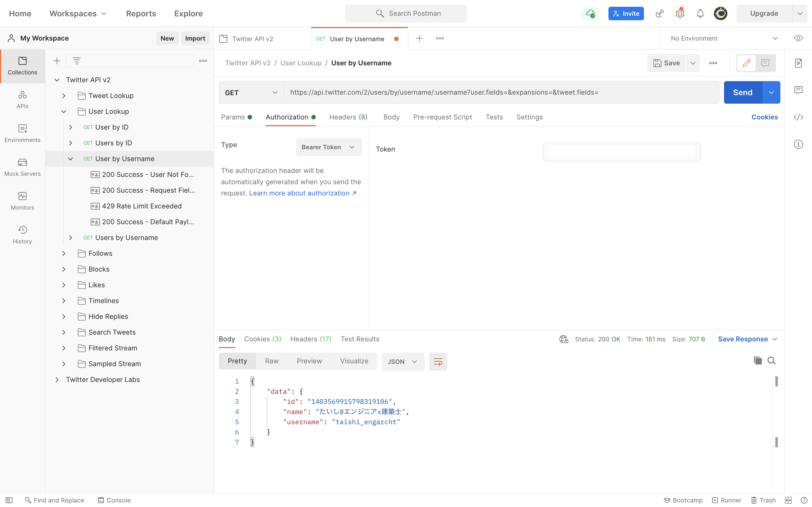
Task: Expand the Follows folder
Action: 64,253
